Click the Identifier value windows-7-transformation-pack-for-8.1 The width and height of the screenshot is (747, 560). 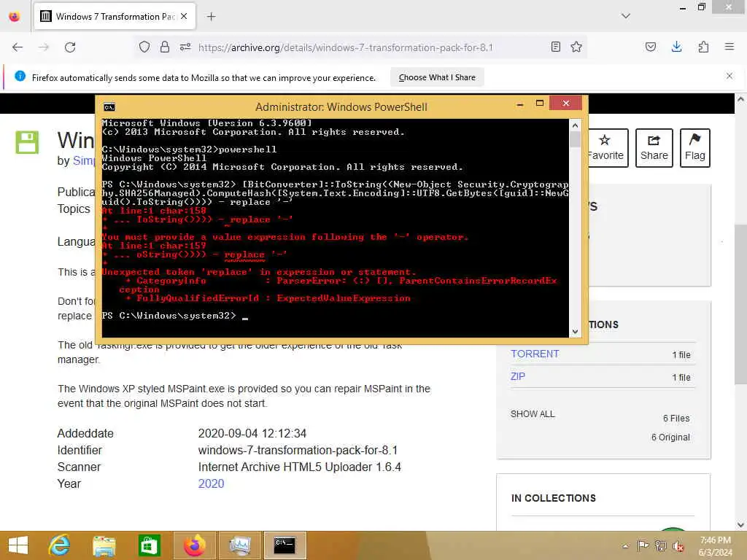pyautogui.click(x=298, y=450)
